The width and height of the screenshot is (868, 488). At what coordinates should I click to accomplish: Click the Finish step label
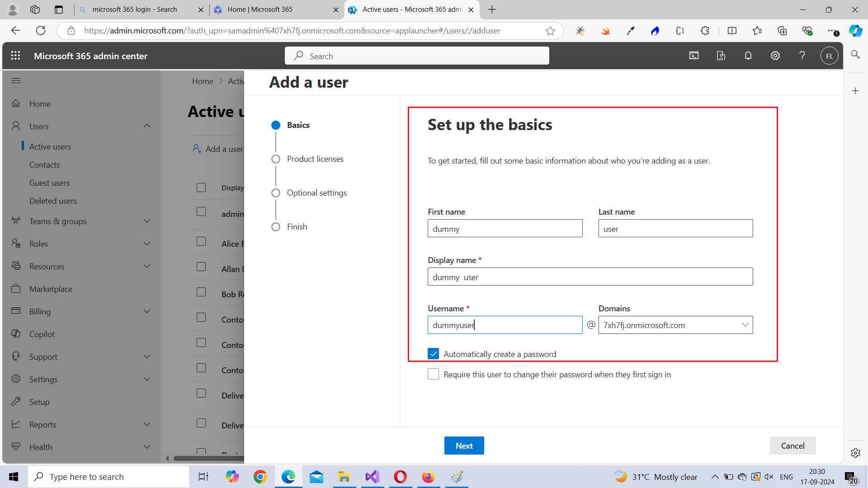[297, 227]
